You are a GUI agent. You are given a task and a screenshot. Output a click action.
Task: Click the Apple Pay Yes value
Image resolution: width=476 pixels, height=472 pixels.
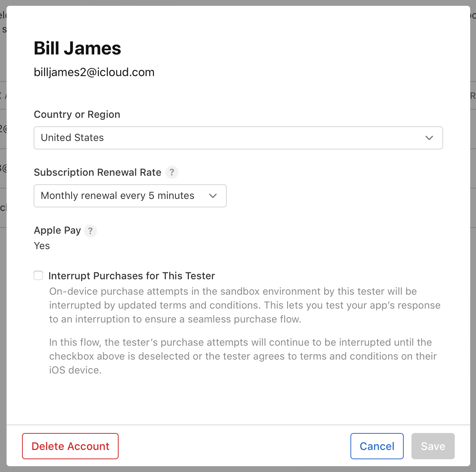pos(42,246)
